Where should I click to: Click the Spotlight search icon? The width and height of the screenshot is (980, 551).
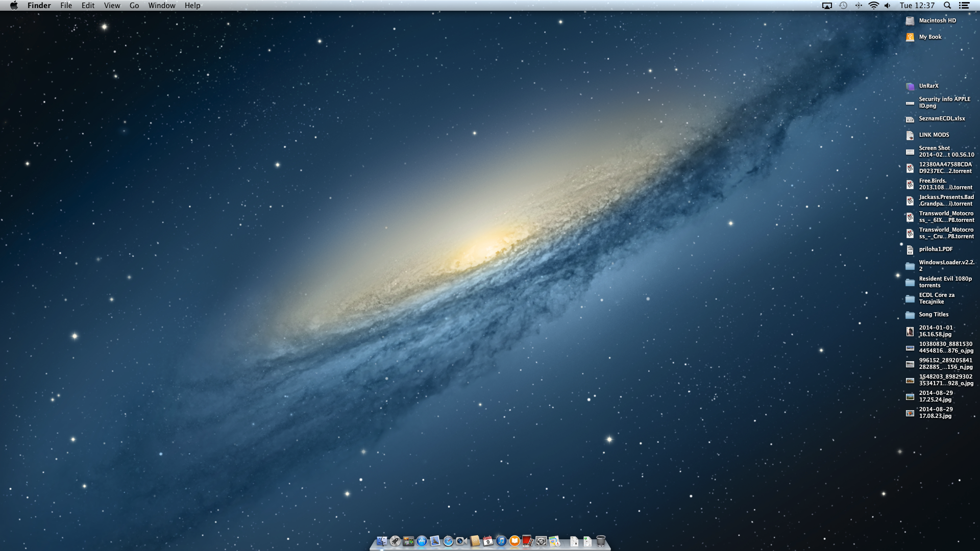pos(947,6)
